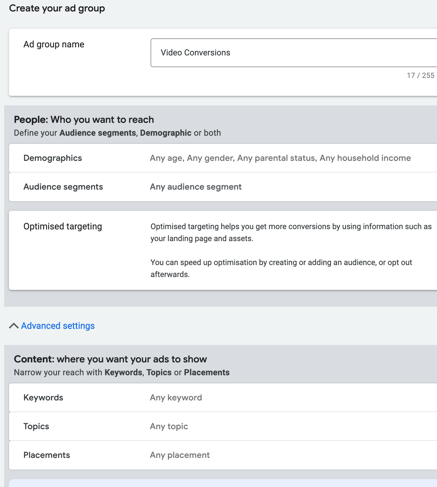Collapse the Advanced settings chevron icon
This screenshot has height=487, width=437.
13,326
